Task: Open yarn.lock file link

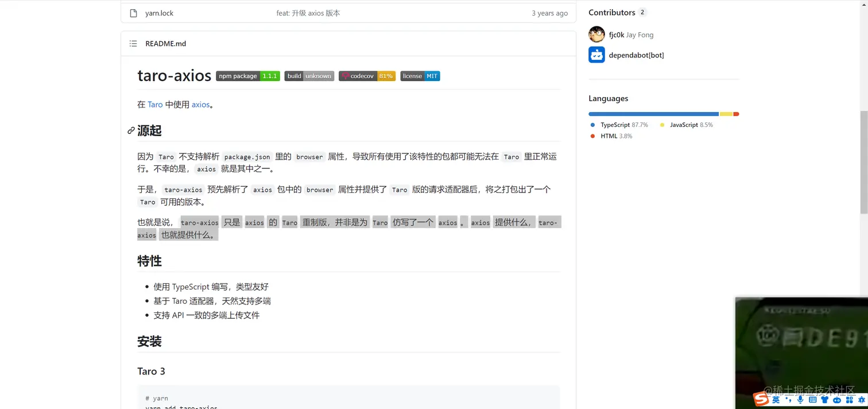Action: click(x=159, y=13)
